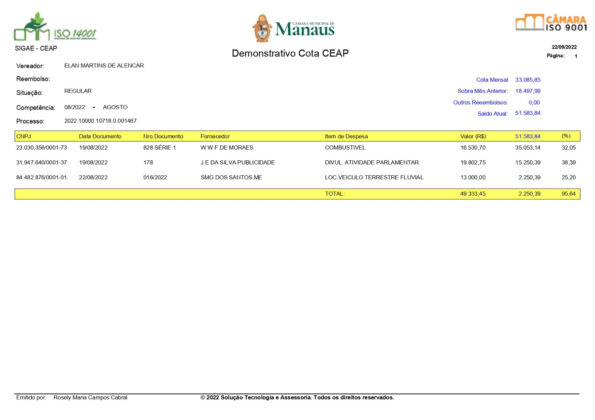Select percentage '32,05'
Screen dimensions: 595x420
pyautogui.click(x=568, y=148)
